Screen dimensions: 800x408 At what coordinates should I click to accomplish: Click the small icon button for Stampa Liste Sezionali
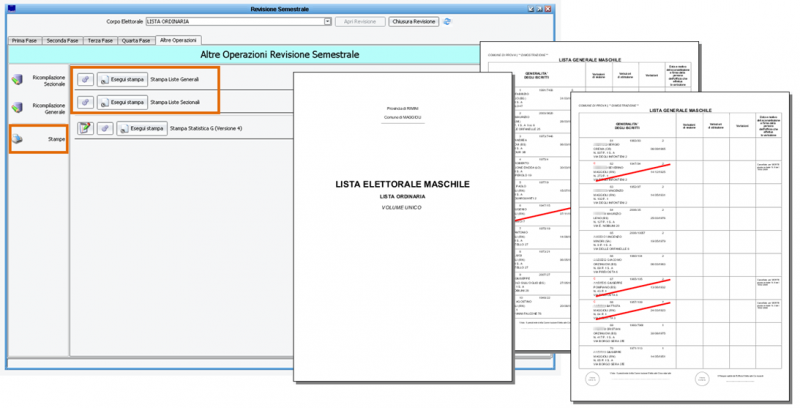(86, 102)
